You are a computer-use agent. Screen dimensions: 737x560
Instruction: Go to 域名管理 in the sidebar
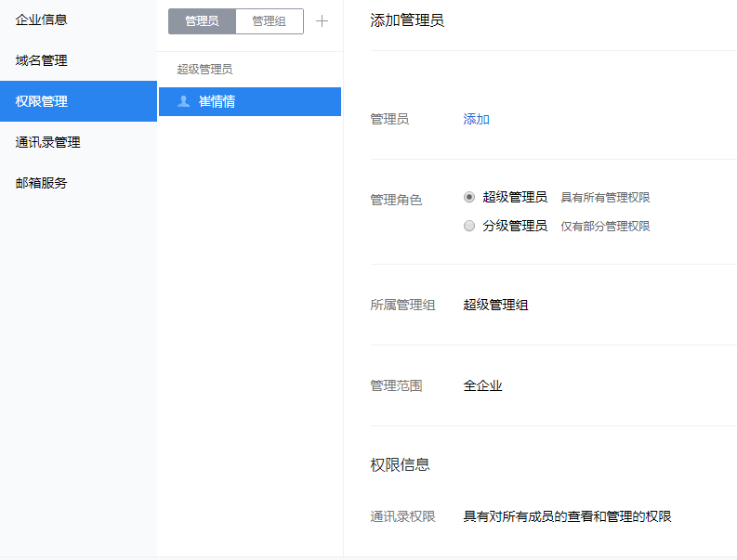(x=42, y=60)
